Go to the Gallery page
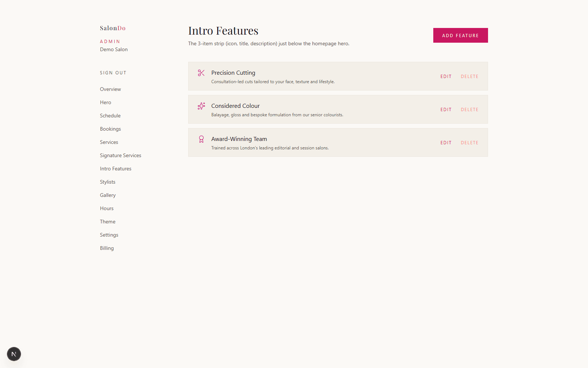This screenshot has height=368, width=588. [108, 195]
